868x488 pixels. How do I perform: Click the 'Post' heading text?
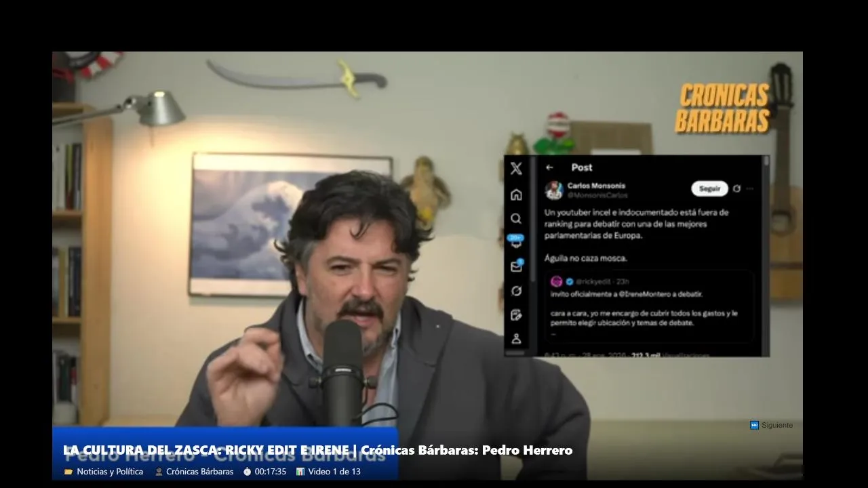pos(582,167)
